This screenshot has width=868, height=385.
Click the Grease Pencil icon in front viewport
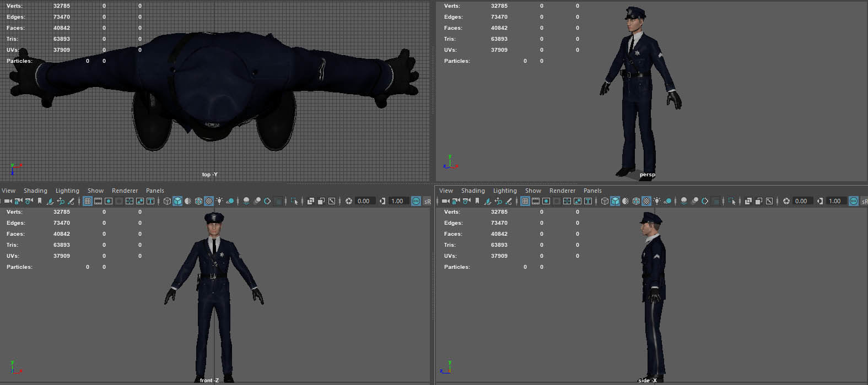[x=71, y=201]
